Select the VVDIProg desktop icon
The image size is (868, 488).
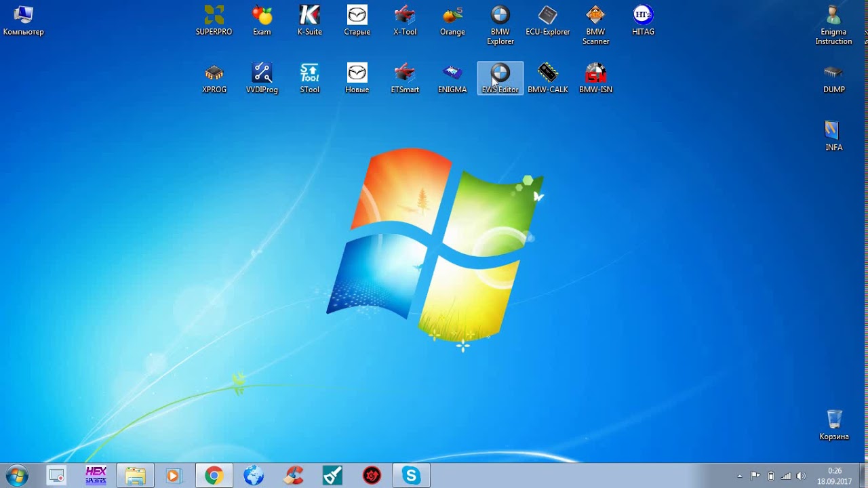262,79
